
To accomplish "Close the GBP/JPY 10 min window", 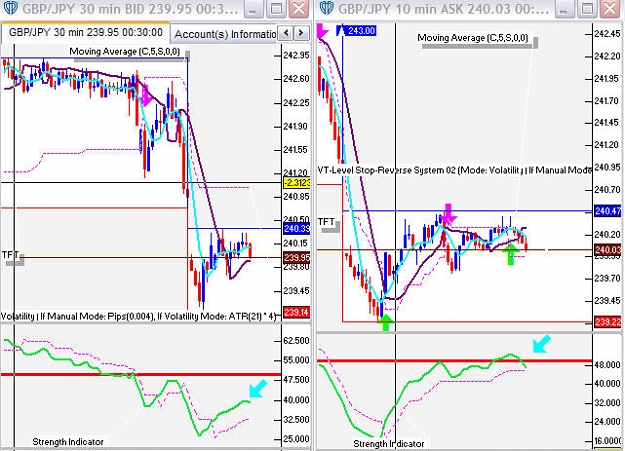I will click(x=609, y=8).
